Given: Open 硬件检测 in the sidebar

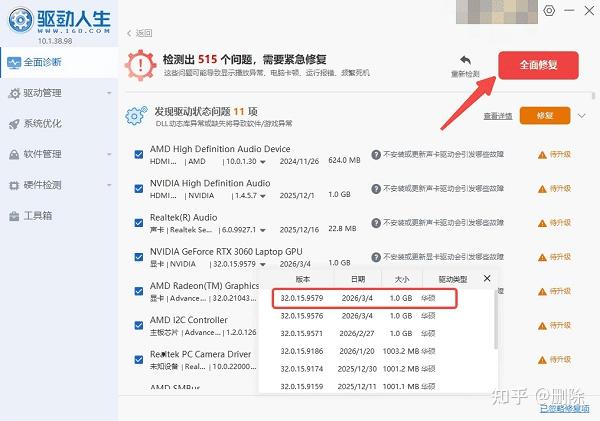Looking at the screenshot, I should pos(59,185).
